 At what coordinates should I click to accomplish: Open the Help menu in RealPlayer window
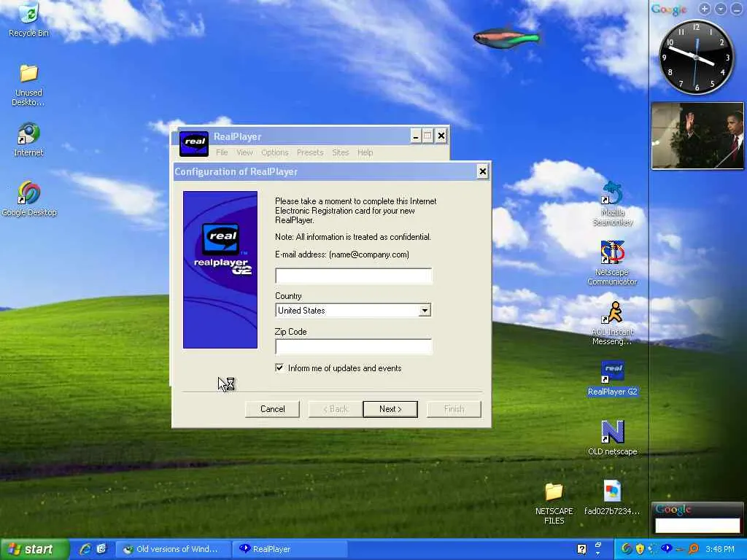tap(365, 152)
